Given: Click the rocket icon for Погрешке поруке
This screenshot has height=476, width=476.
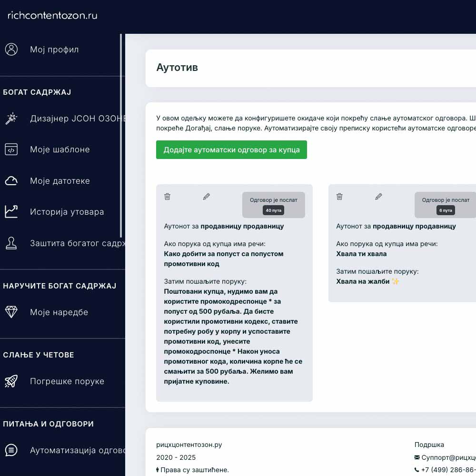Looking at the screenshot, I should coord(11,381).
